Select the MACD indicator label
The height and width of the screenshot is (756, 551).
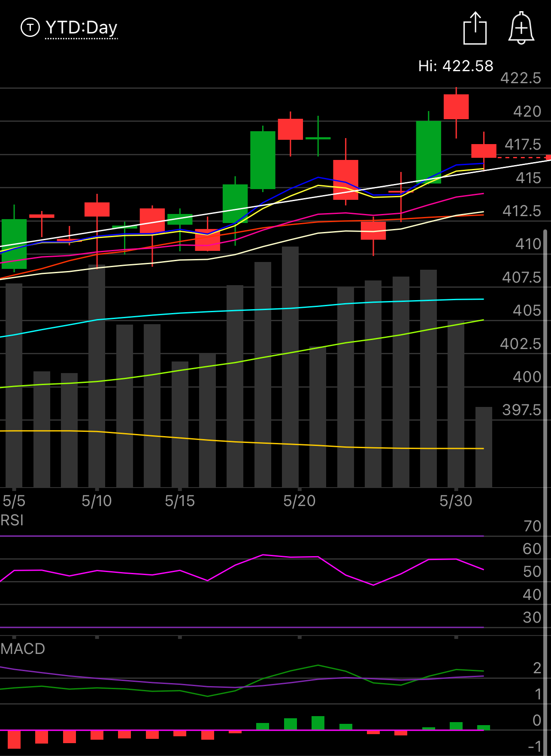pyautogui.click(x=23, y=648)
